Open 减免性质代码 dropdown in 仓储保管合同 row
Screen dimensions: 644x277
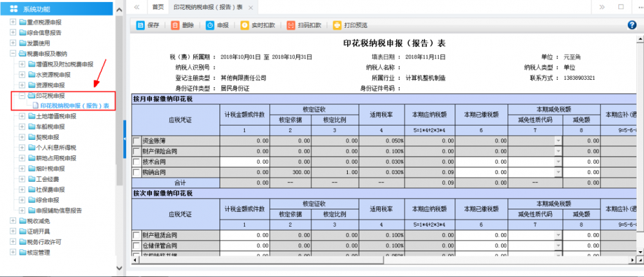[558, 246]
